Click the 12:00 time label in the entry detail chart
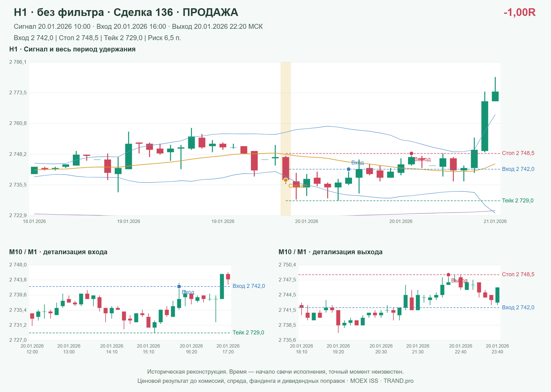 click(x=32, y=352)
